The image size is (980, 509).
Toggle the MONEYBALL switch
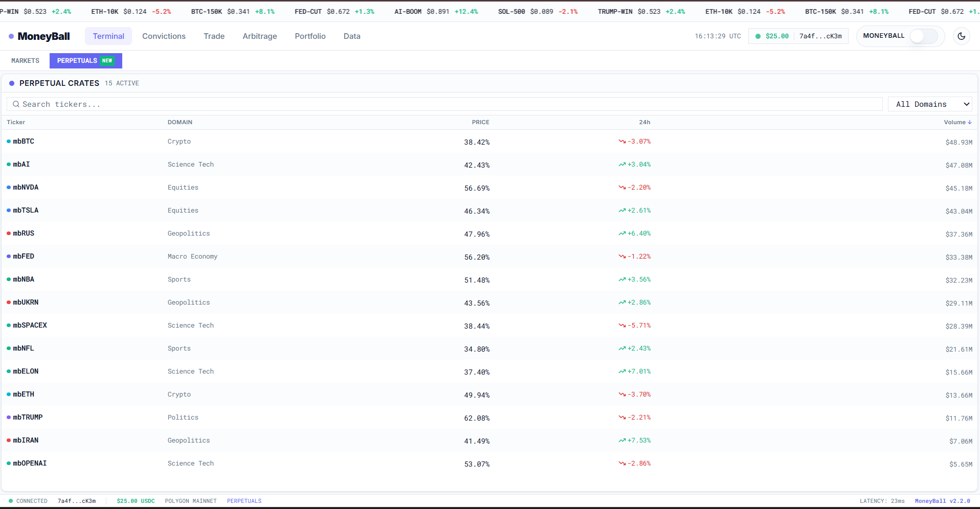924,36
